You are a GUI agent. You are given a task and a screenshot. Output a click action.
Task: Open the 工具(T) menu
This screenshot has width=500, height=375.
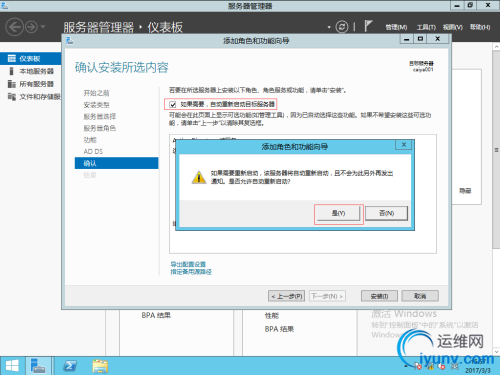(426, 27)
